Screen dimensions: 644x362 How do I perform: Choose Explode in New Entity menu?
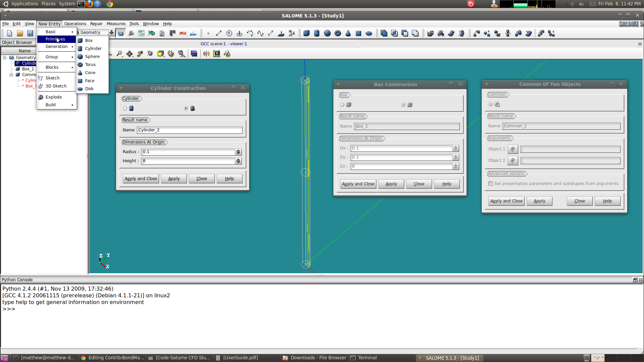[56, 97]
